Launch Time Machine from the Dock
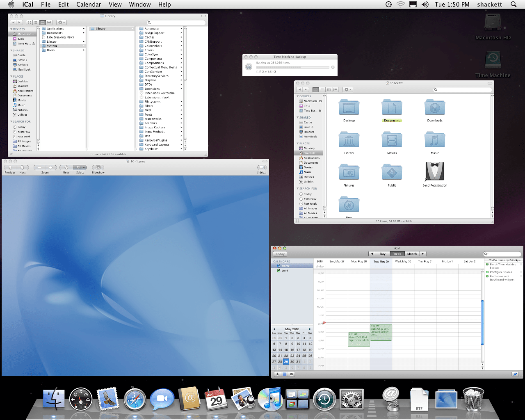The height and width of the screenshot is (420, 525). 324,399
